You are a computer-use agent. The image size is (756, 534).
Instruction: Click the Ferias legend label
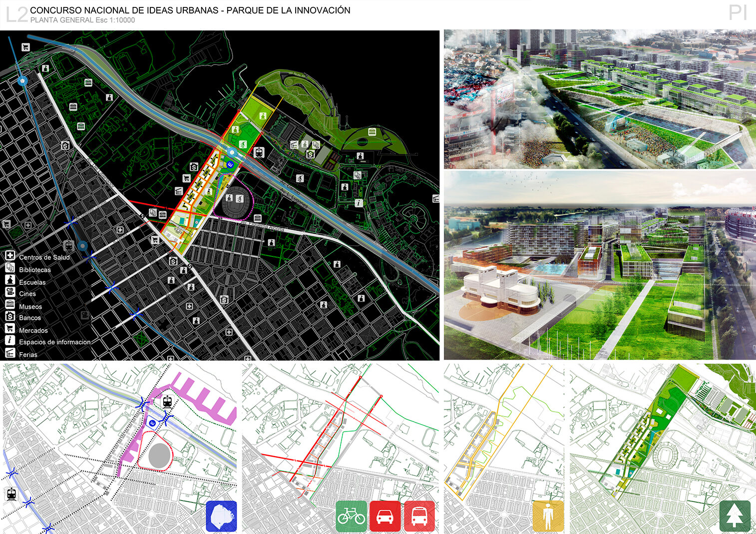(x=28, y=355)
